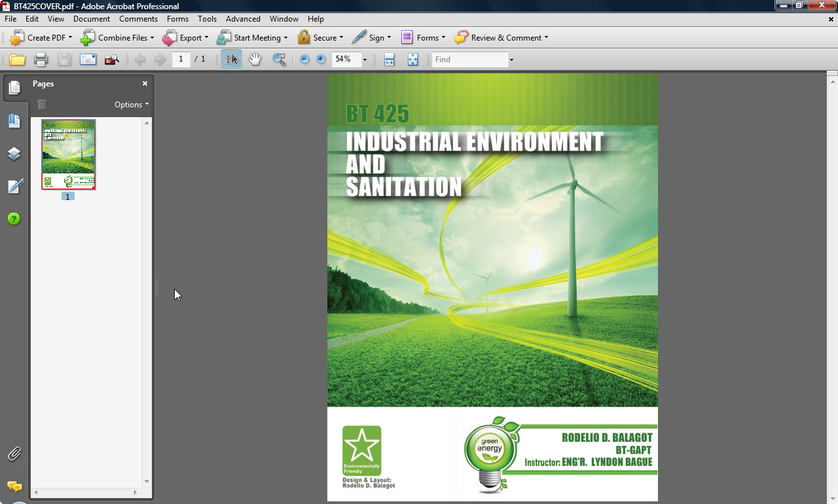Open the Advanced menu
Viewport: 838px width, 504px height.
pos(243,19)
